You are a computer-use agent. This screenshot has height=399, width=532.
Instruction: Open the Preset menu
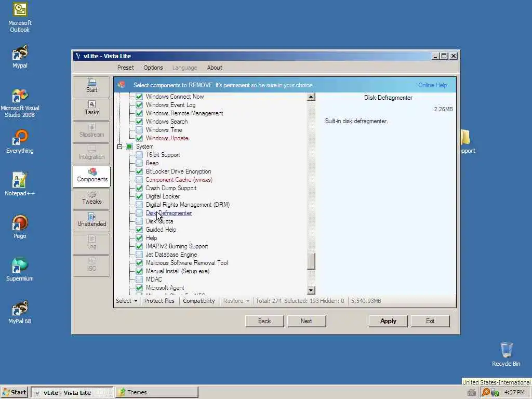pos(126,68)
